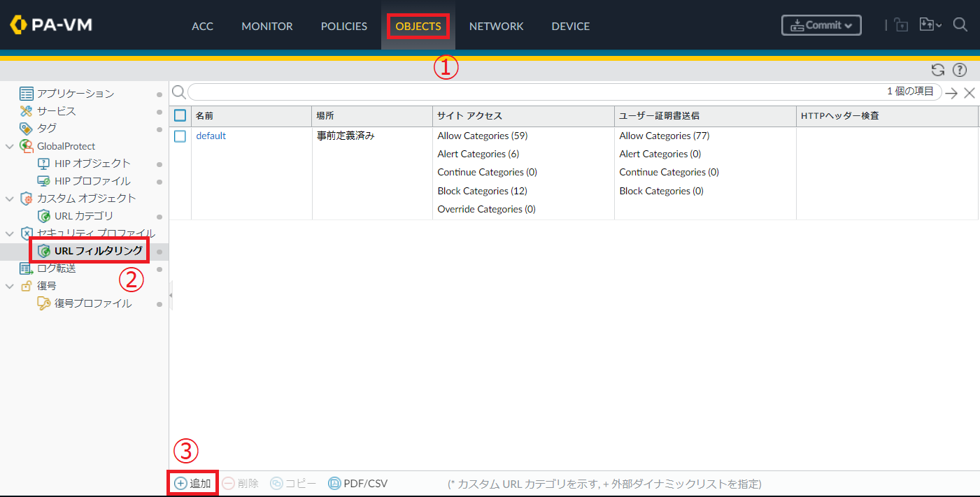Image resolution: width=980 pixels, height=497 pixels.
Task: Open the NETWORK tab
Action: [496, 26]
